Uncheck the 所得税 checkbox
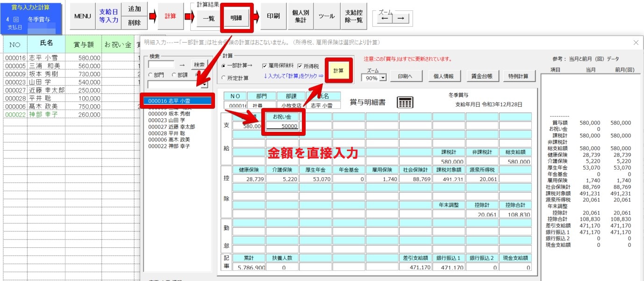The width and height of the screenshot is (644, 281). pyautogui.click(x=300, y=66)
